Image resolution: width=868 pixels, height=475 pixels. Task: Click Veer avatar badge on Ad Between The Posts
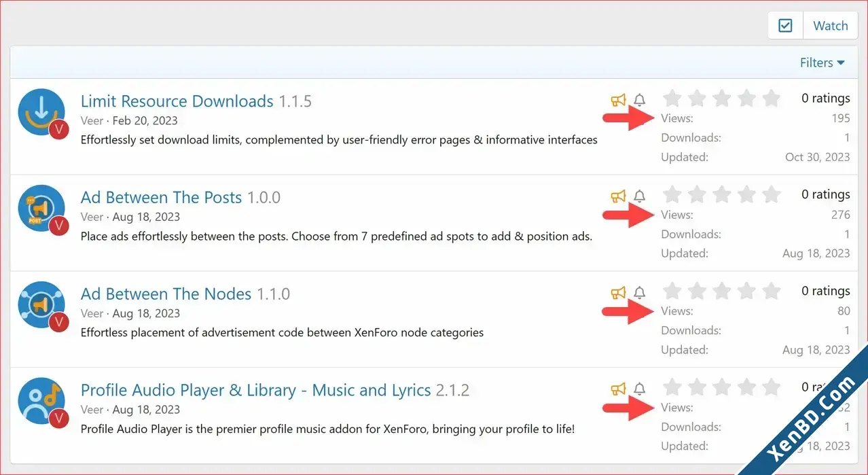click(x=59, y=226)
